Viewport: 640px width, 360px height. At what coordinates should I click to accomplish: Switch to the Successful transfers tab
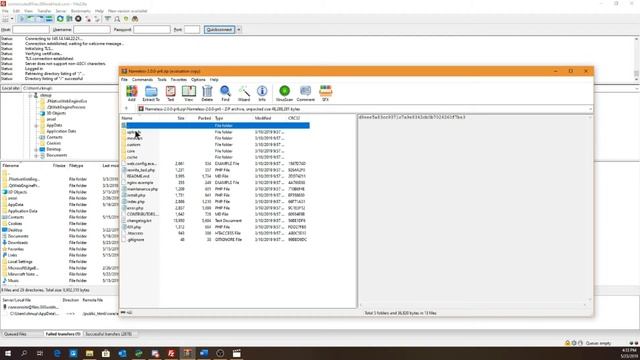click(x=109, y=334)
